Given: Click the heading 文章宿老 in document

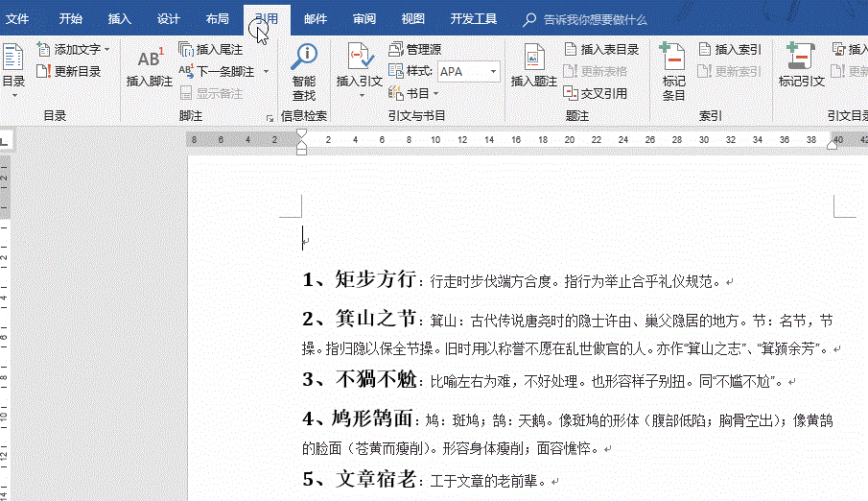Looking at the screenshot, I should (375, 479).
